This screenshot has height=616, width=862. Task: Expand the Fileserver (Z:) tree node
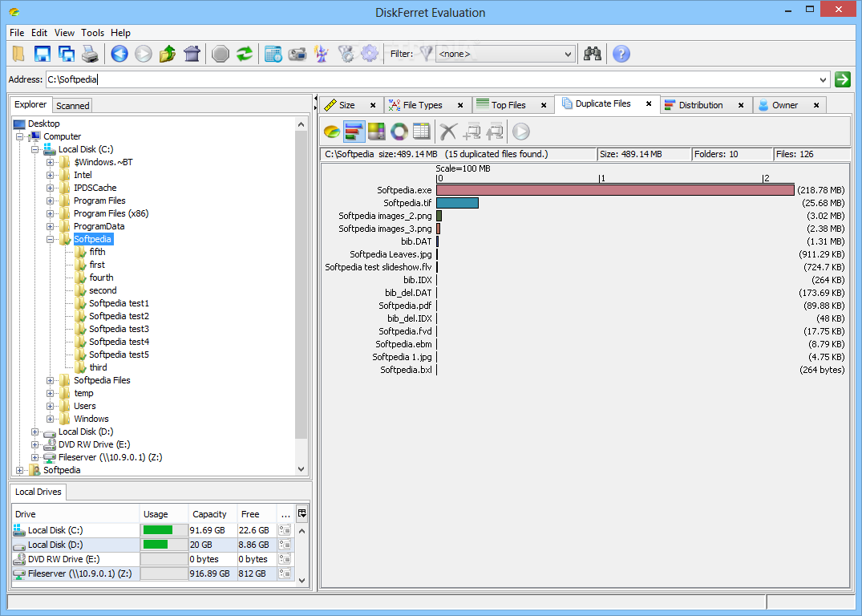click(x=34, y=458)
